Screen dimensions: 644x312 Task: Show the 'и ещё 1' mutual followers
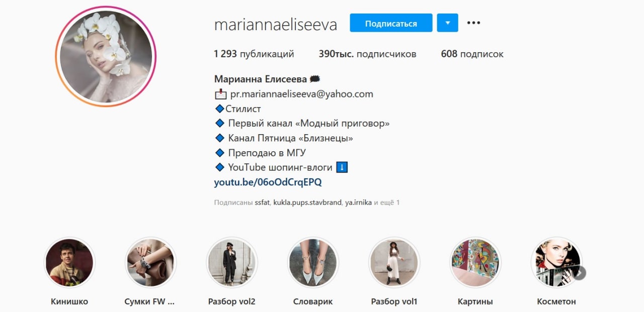[x=387, y=202]
